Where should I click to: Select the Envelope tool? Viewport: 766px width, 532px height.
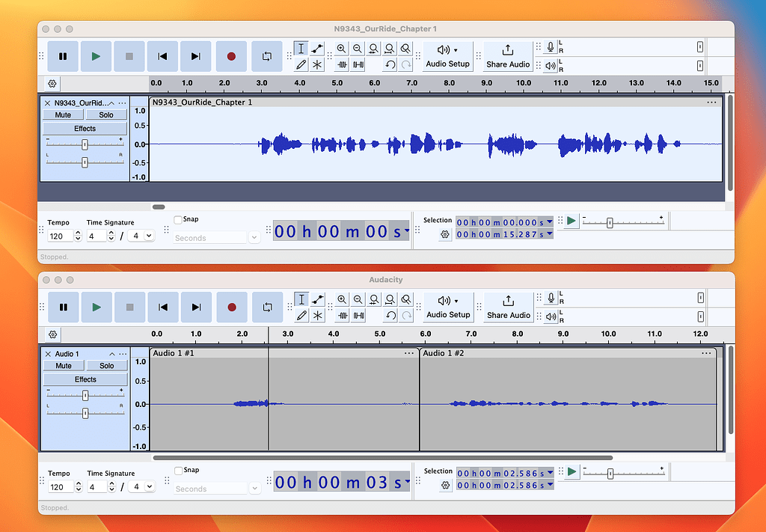pos(317,48)
